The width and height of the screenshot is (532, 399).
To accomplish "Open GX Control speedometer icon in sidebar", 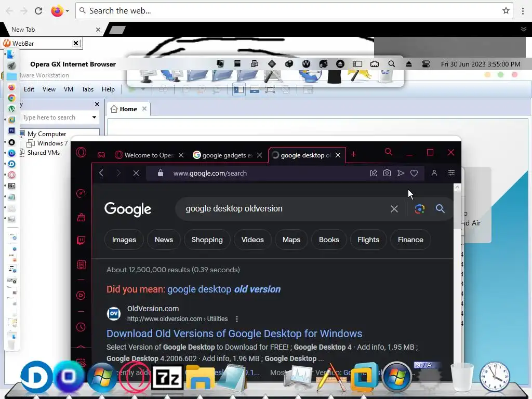I will (x=81, y=193).
